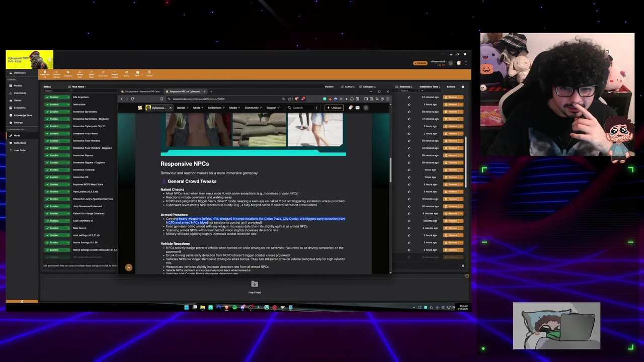Open Nexus Mods notifications bell
This screenshot has height=362, width=644.
(351, 108)
